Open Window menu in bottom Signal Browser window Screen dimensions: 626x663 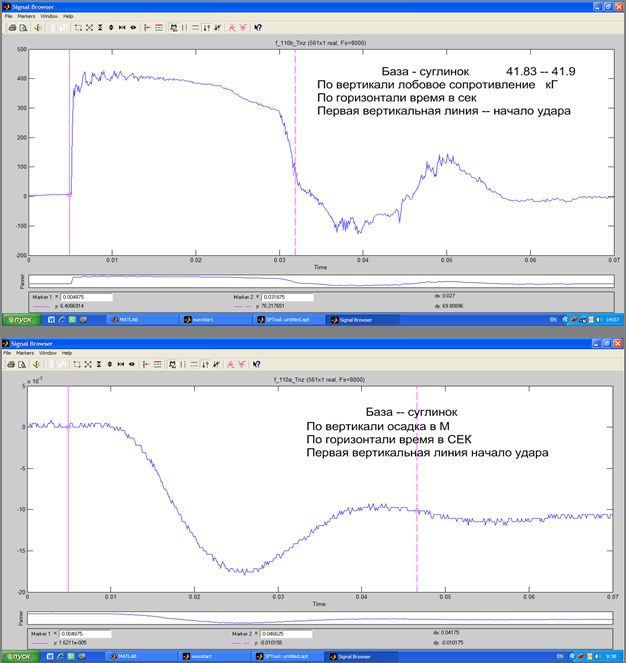pyautogui.click(x=49, y=353)
